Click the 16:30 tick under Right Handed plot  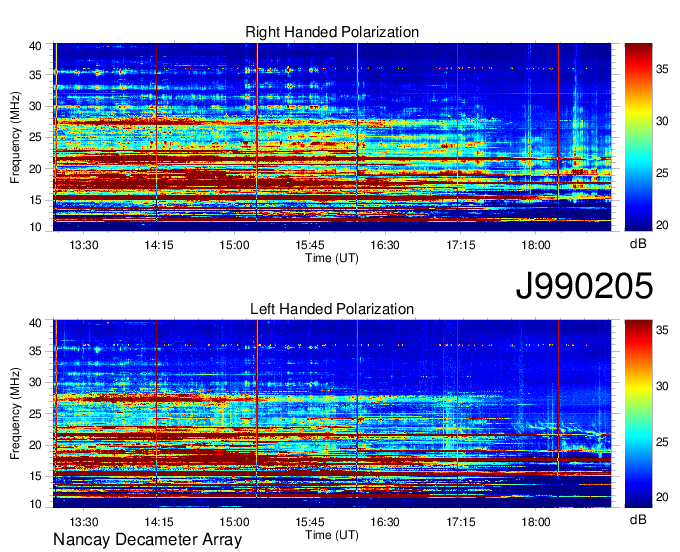[385, 245]
